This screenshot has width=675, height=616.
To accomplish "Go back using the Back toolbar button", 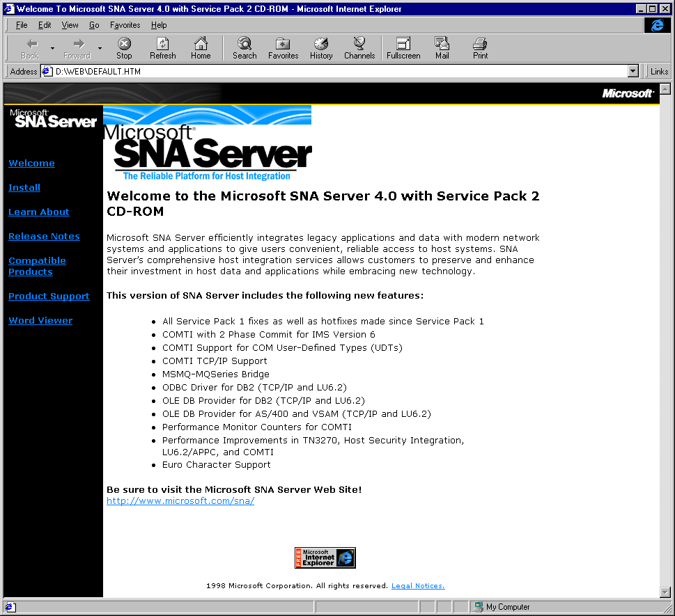I will 30,48.
